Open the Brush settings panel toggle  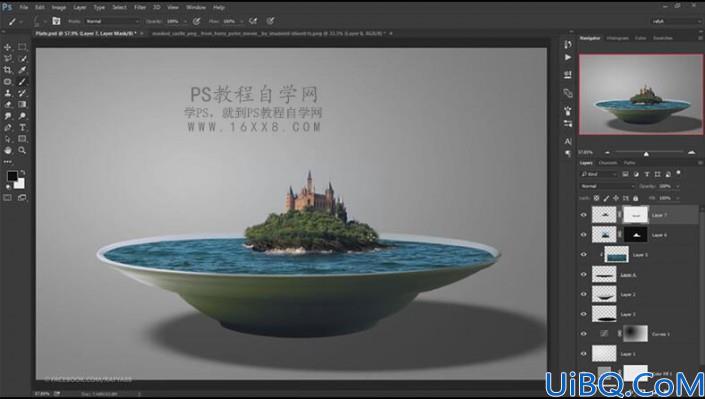(56, 21)
